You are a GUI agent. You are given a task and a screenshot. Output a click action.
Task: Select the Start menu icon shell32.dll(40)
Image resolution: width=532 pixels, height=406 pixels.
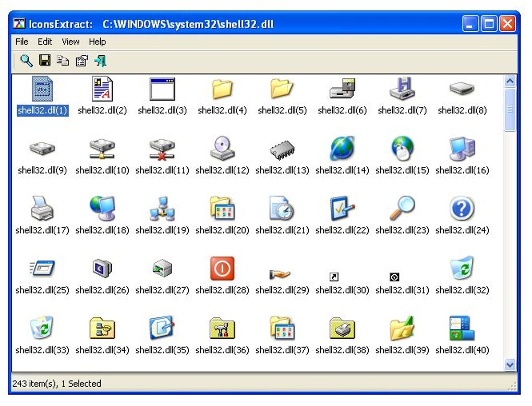462,328
